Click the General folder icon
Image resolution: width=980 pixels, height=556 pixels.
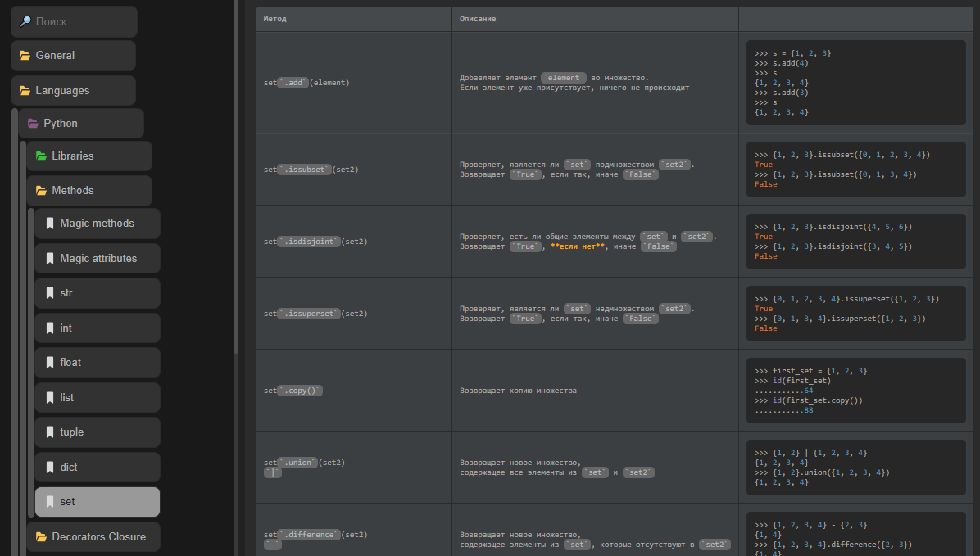click(25, 56)
